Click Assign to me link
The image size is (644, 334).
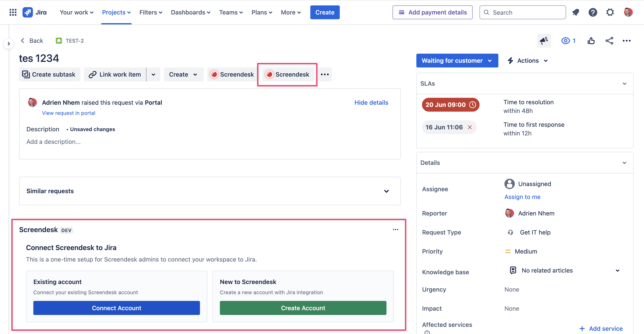click(522, 197)
